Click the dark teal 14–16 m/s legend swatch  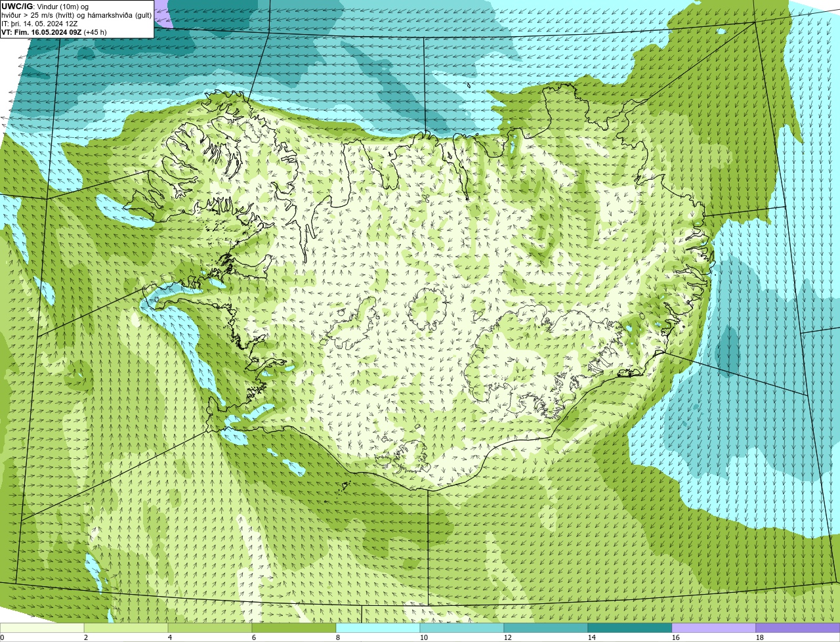tap(630, 628)
